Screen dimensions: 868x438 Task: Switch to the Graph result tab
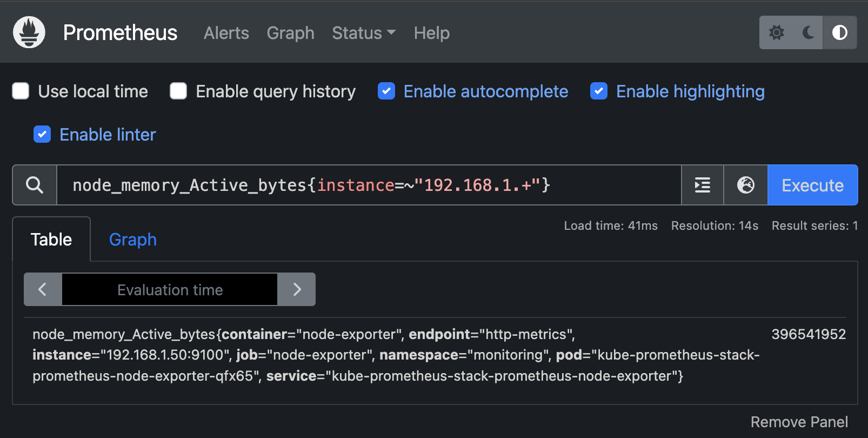tap(133, 239)
